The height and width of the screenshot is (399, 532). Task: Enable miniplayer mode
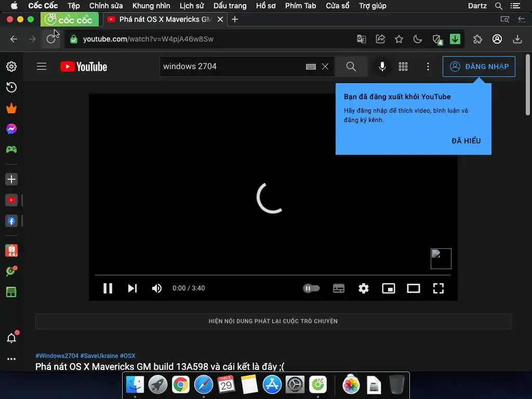click(x=389, y=288)
